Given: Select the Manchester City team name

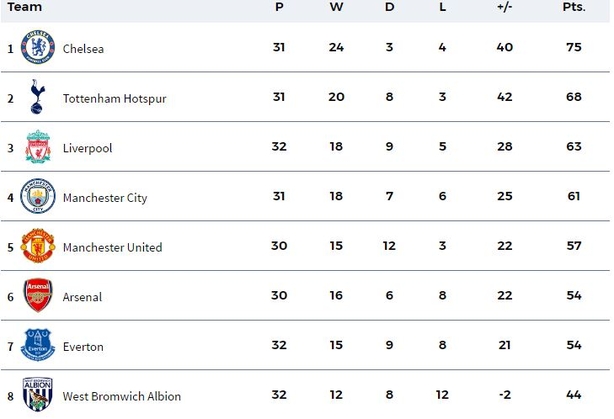Looking at the screenshot, I should [105, 198].
